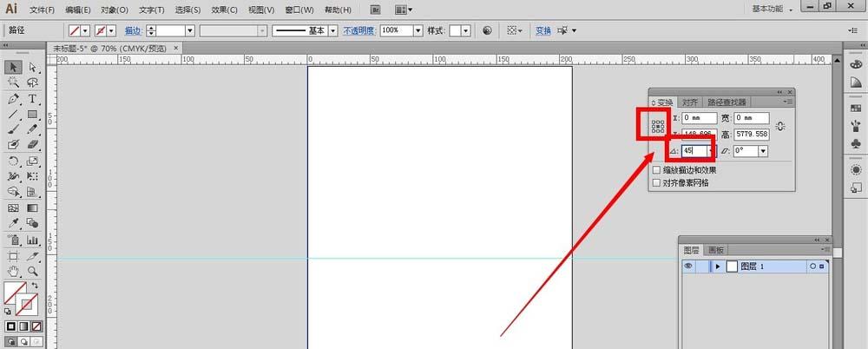The image size is (868, 349).
Task: Activate the Zoom tool
Action: coord(33,272)
